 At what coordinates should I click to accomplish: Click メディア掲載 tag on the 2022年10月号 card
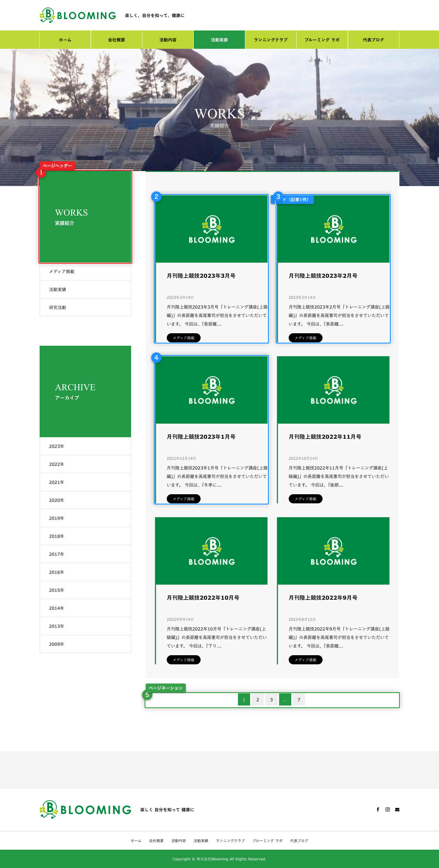coord(184,660)
